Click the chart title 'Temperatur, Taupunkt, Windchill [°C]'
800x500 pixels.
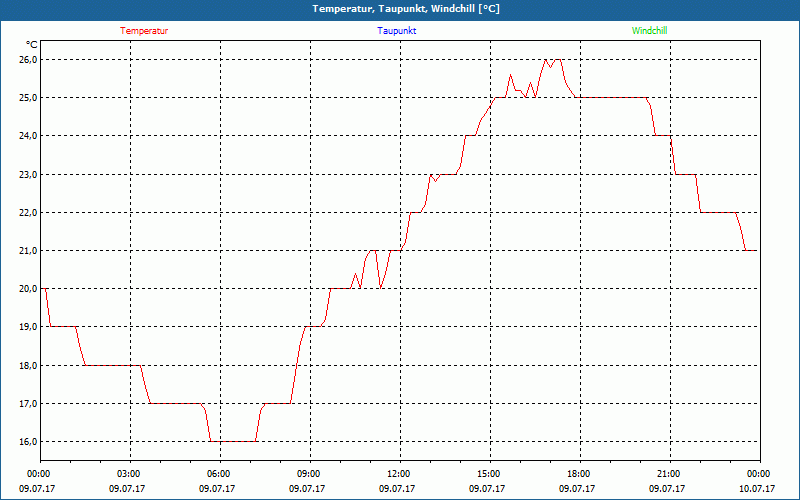(406, 9)
